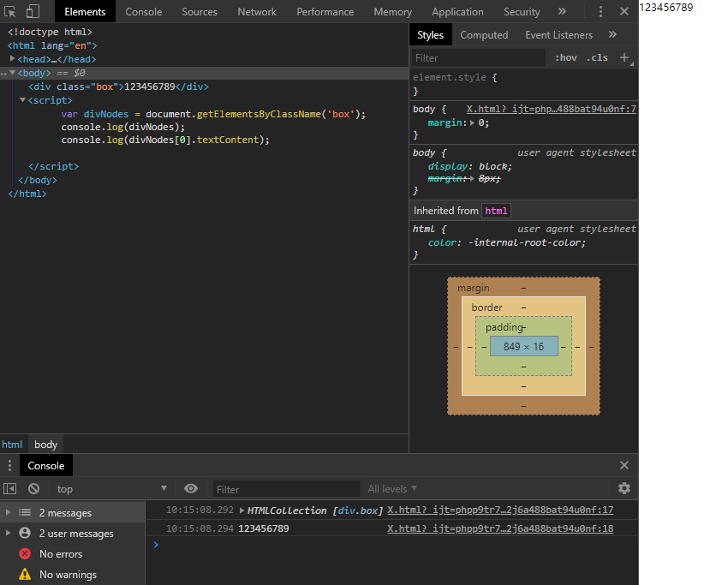
Task: Add new style rule plus icon
Action: tap(624, 57)
